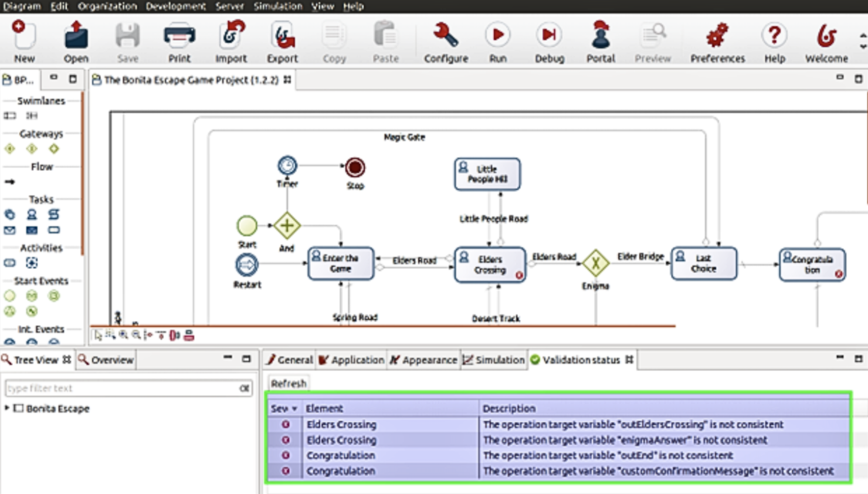Zoom out with the minus magnifier

pyautogui.click(x=136, y=335)
